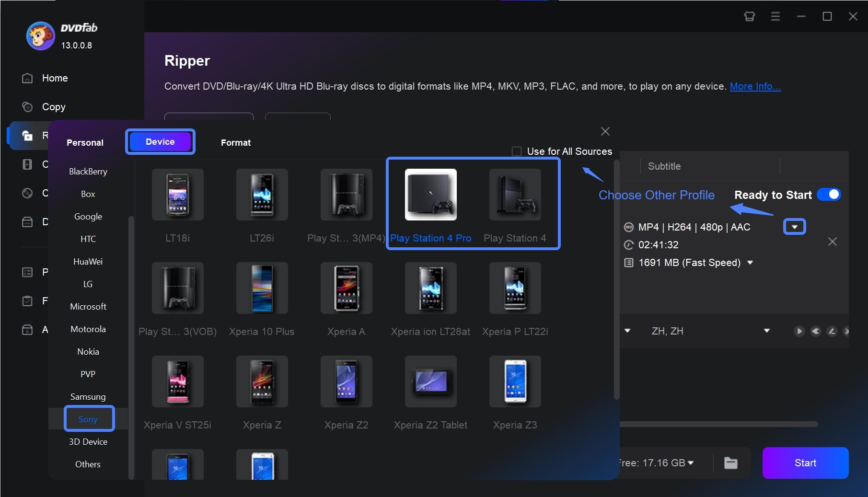868x497 pixels.
Task: Remove the task with the X icon
Action: [833, 242]
